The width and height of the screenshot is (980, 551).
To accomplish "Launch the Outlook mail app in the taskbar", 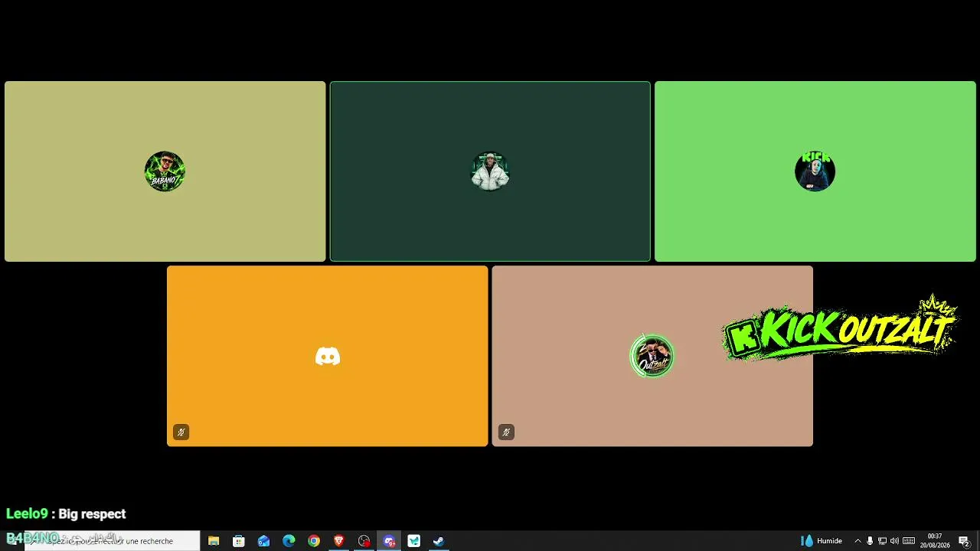I will [264, 541].
